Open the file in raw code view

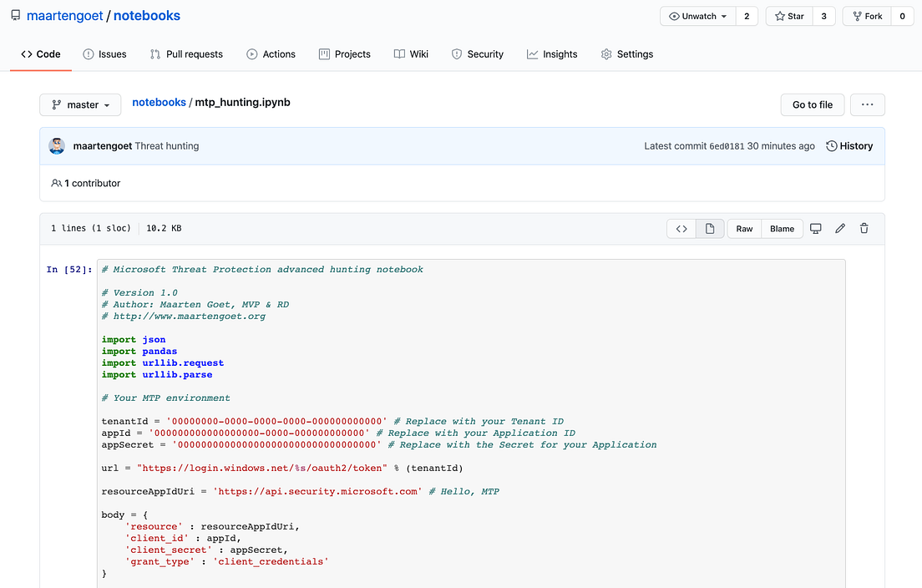click(681, 228)
